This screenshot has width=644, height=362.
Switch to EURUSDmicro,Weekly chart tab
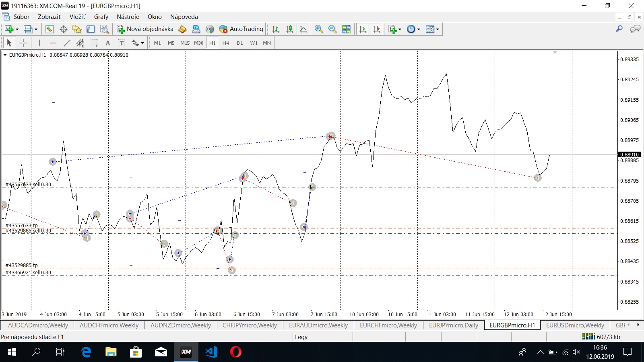(x=575, y=325)
